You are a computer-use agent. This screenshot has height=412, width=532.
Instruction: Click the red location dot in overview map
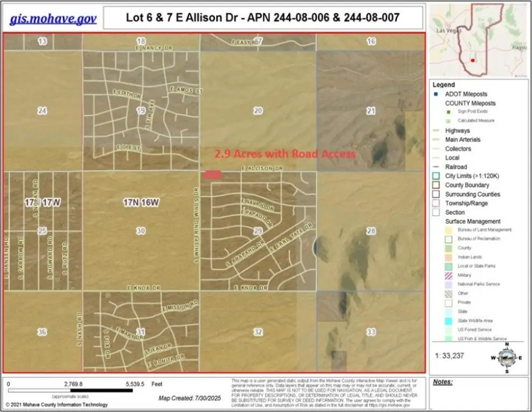click(472, 61)
